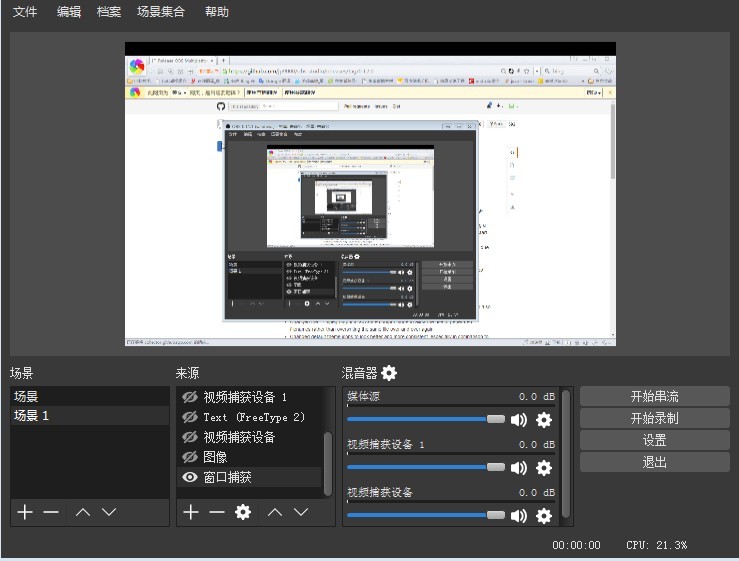This screenshot has width=739, height=561.
Task: Toggle visibility of Text (FreeType 2) source
Action: coord(189,417)
